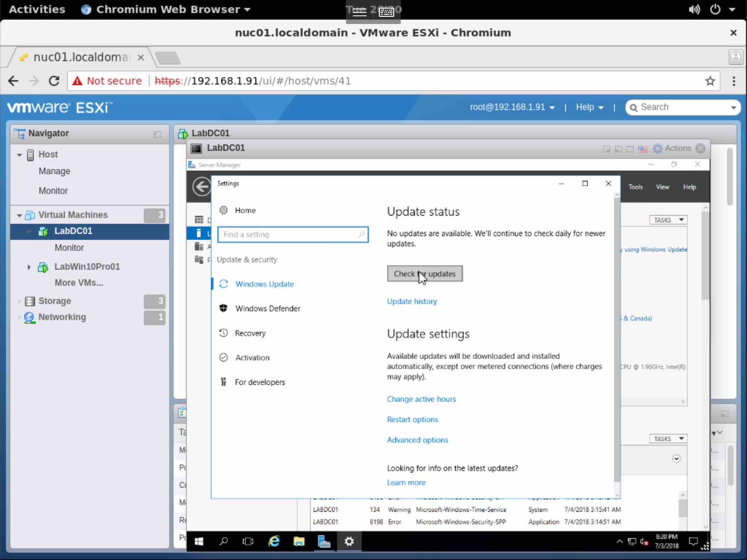The width and height of the screenshot is (747, 560).
Task: Click the first console resize icon
Action: 607,149
